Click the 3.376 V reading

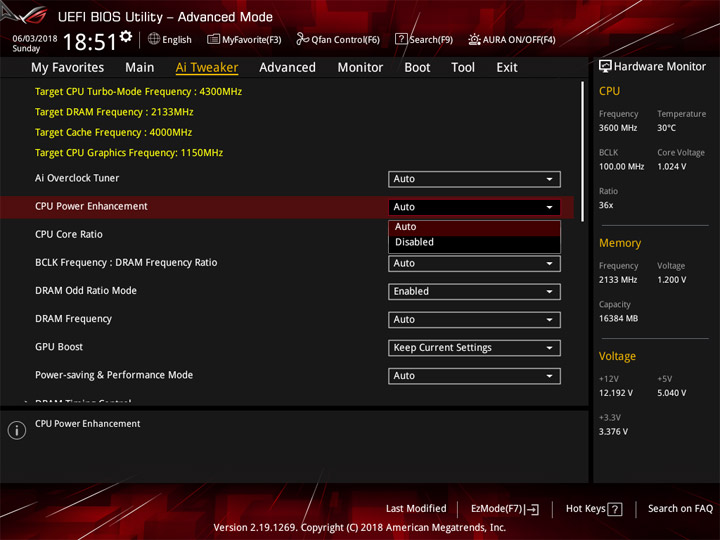[x=613, y=432]
